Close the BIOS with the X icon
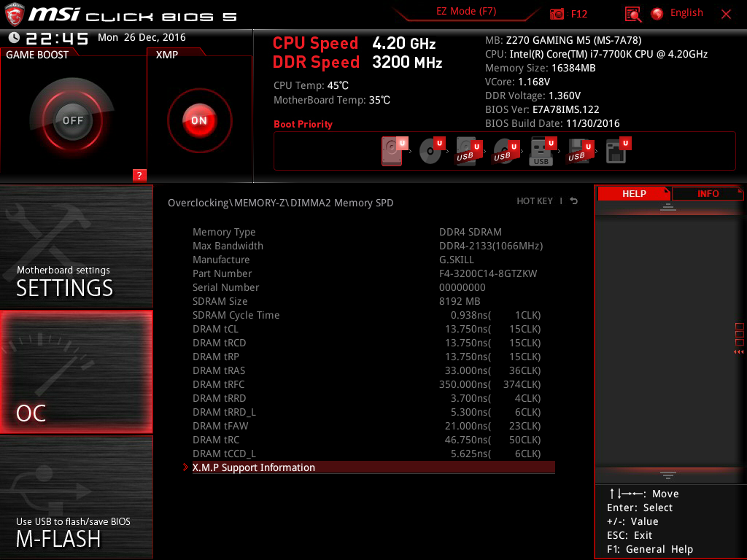747x560 pixels. (x=726, y=15)
